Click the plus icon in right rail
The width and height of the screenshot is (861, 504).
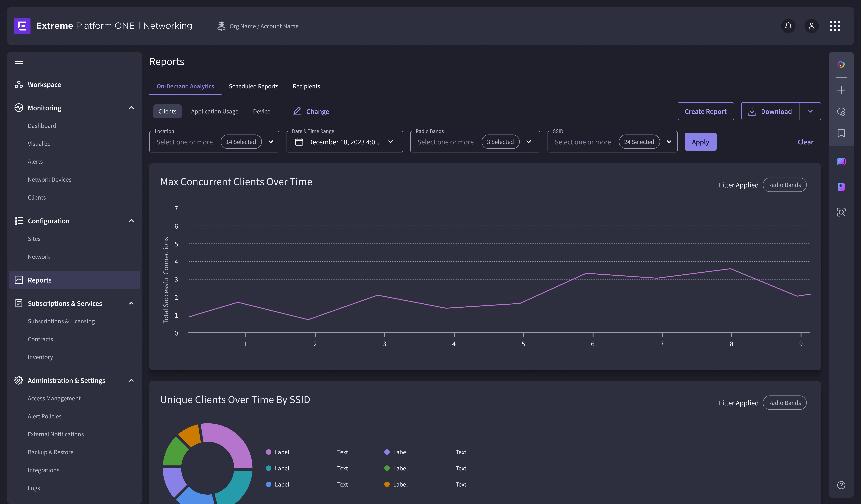pyautogui.click(x=841, y=90)
